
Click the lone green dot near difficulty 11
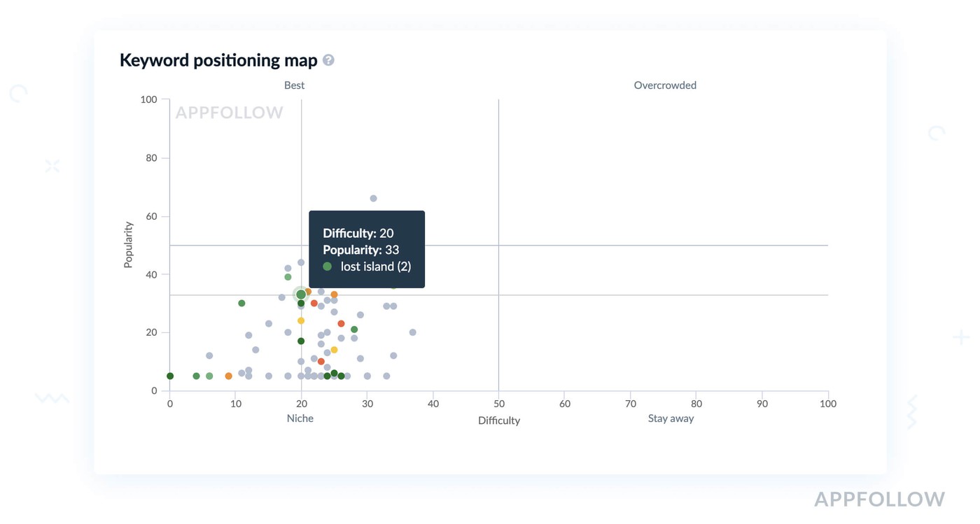point(241,304)
